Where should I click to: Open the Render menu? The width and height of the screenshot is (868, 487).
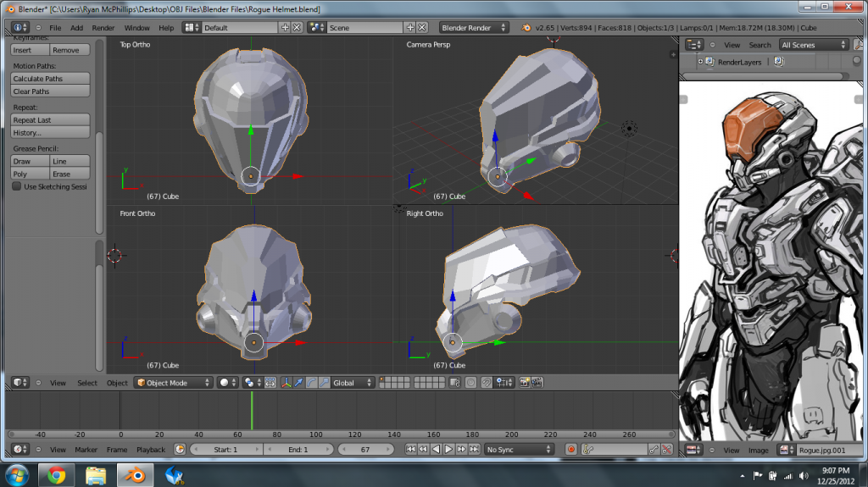point(103,27)
